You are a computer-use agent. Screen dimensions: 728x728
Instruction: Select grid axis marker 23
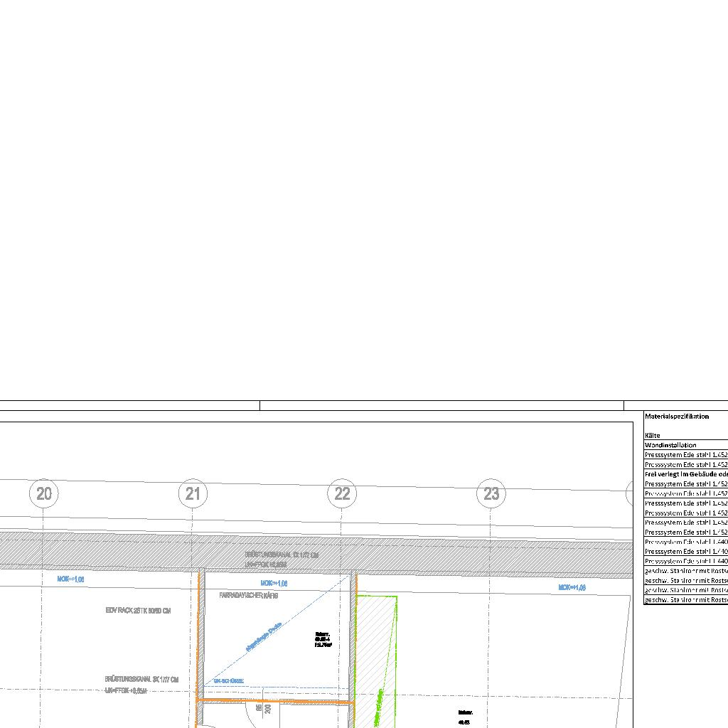click(491, 493)
